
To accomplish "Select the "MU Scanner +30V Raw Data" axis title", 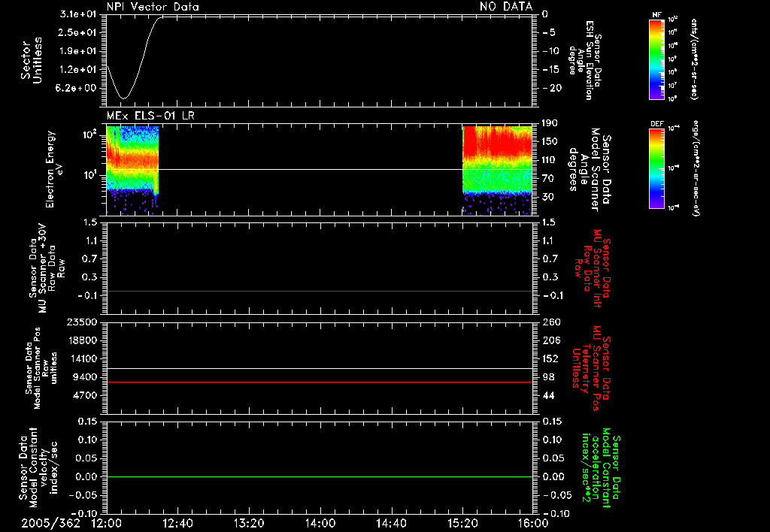I will click(47, 268).
